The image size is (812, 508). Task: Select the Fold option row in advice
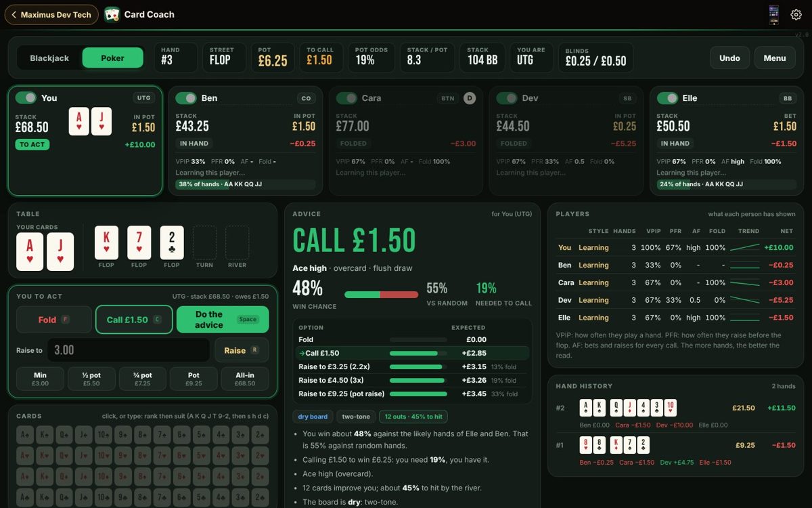pos(412,339)
